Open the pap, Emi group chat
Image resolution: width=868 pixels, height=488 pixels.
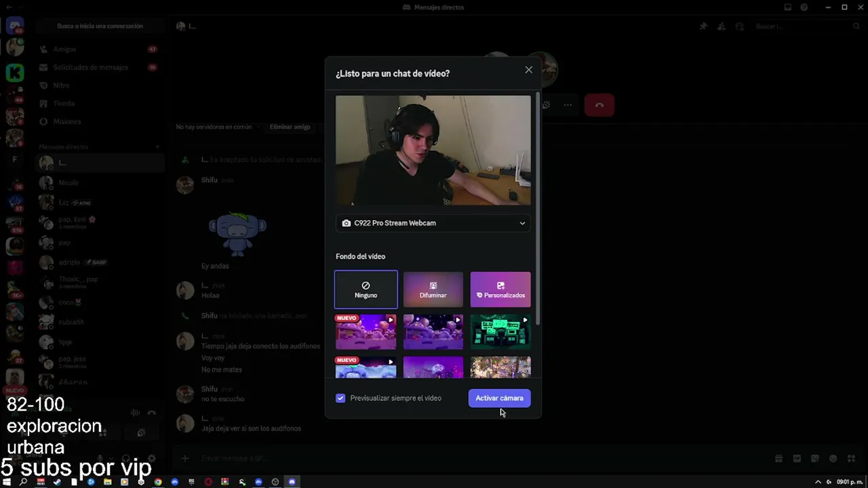pyautogui.click(x=100, y=222)
